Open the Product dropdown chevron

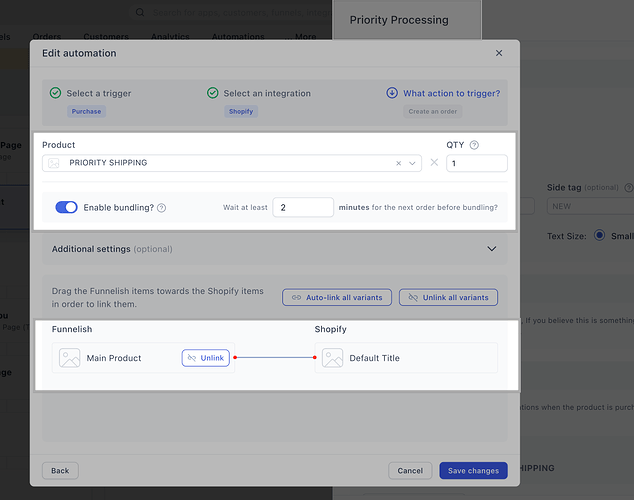click(412, 163)
